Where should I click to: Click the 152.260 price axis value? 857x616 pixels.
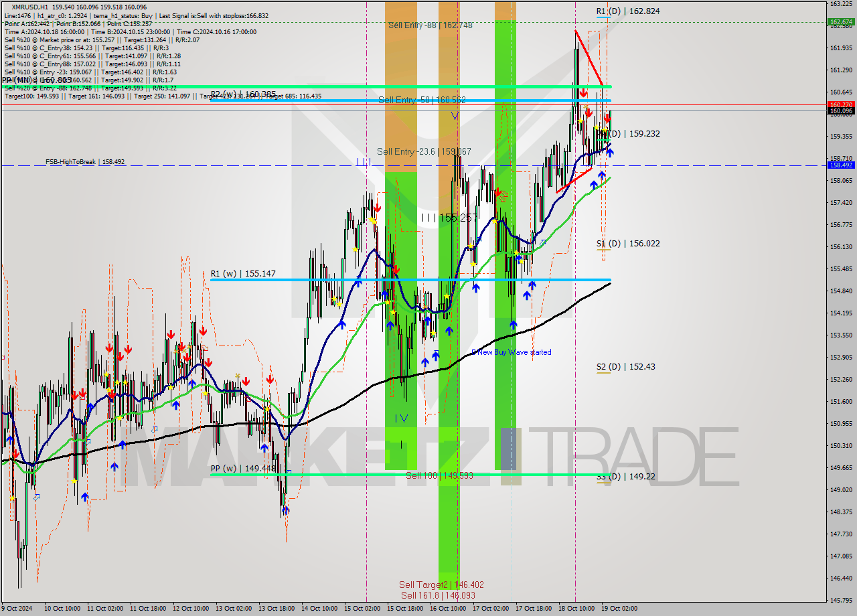tap(841, 379)
